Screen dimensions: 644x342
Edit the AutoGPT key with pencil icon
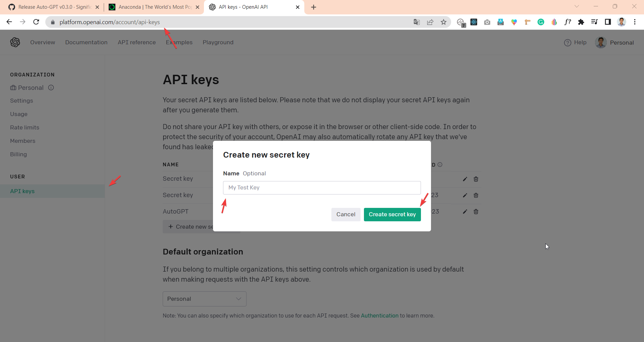click(x=465, y=212)
